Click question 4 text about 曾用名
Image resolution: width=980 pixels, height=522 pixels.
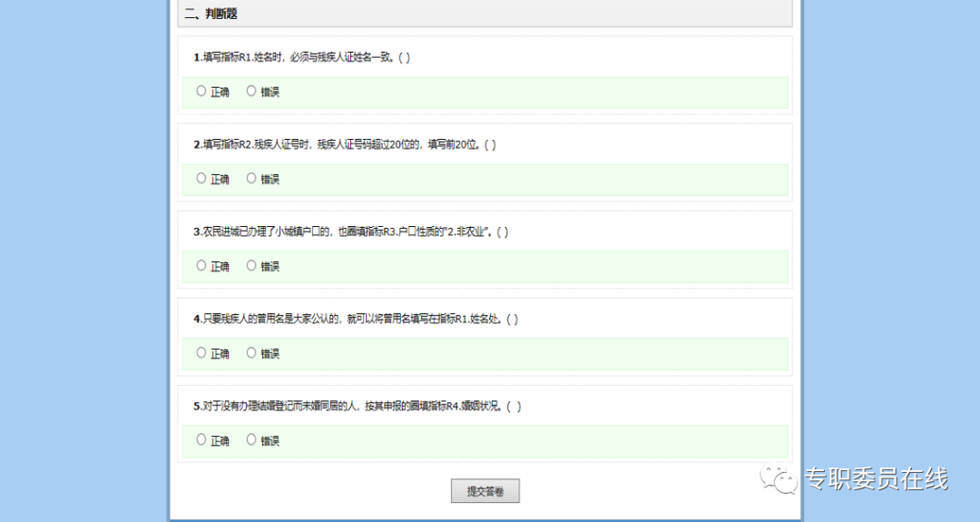coord(356,319)
